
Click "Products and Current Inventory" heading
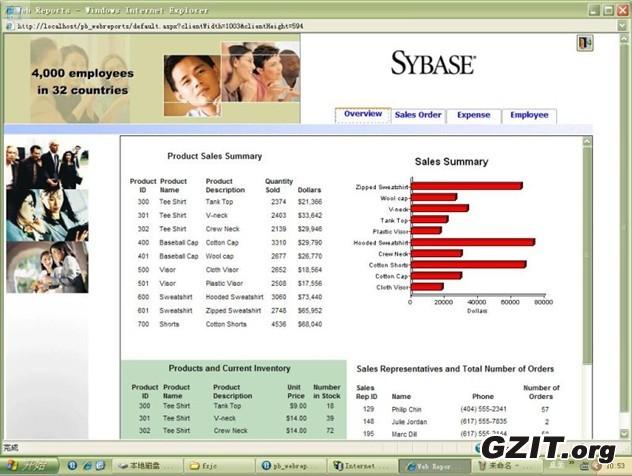coord(229,368)
